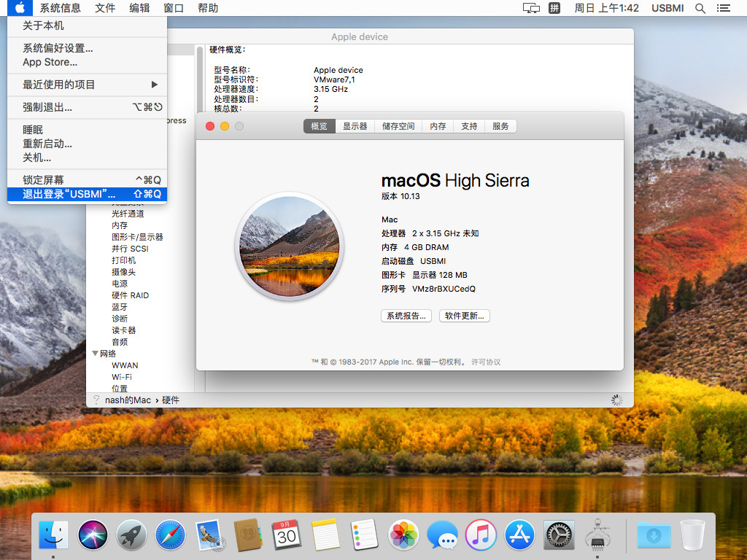Viewport: 747px width, 560px height.
Task: Open Safari compass icon
Action: click(170, 534)
